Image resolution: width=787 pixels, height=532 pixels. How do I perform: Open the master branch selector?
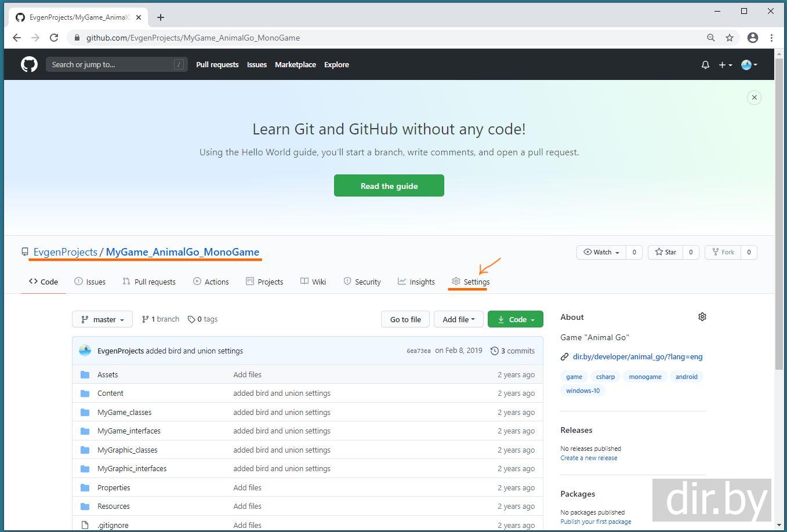coord(103,319)
